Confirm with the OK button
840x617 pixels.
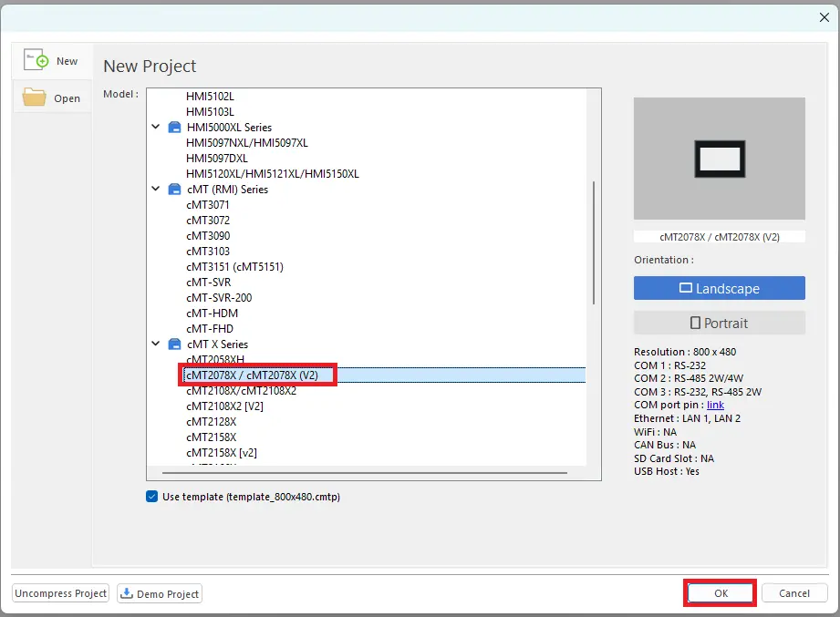click(x=721, y=593)
